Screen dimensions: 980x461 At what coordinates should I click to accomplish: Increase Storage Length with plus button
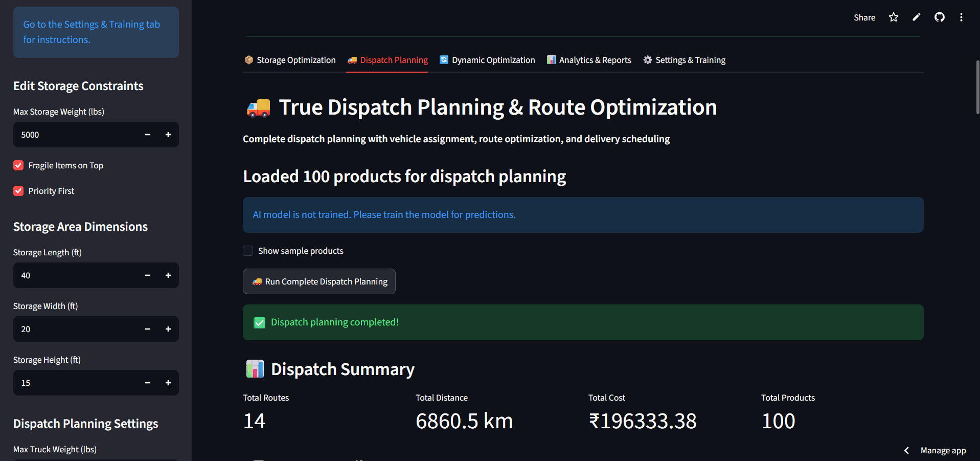click(x=168, y=275)
